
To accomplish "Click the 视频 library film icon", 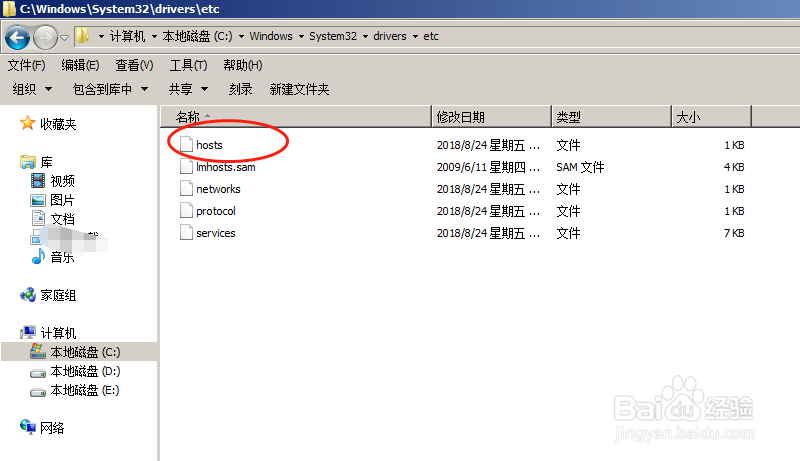I will tap(38, 181).
